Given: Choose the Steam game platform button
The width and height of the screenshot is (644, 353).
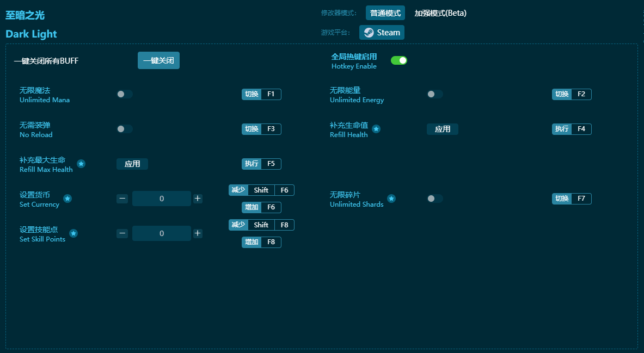Looking at the screenshot, I should point(382,33).
